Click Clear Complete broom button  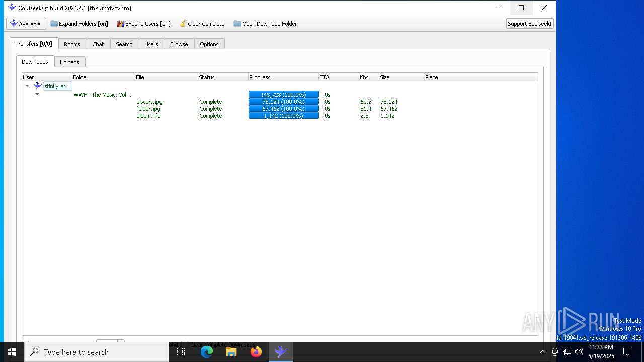(202, 24)
